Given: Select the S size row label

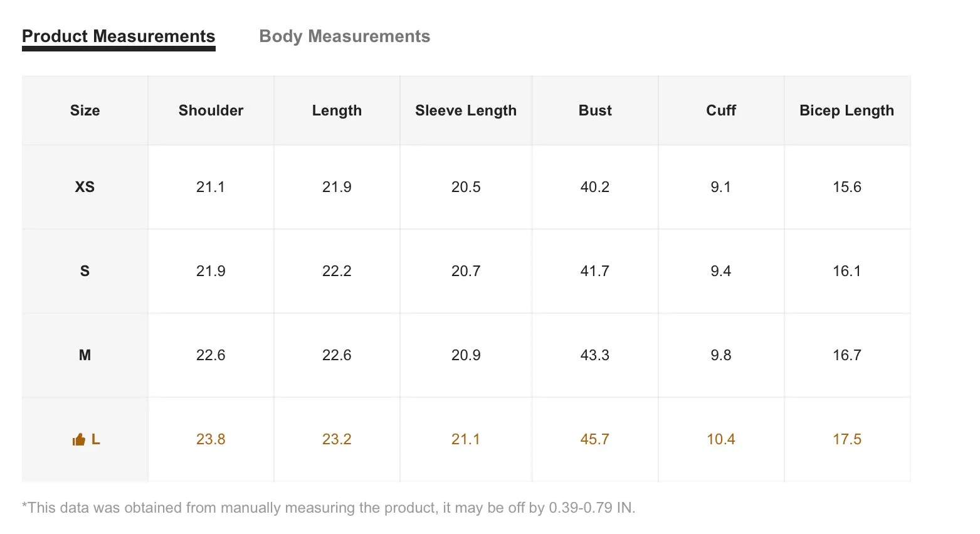Looking at the screenshot, I should tap(85, 271).
